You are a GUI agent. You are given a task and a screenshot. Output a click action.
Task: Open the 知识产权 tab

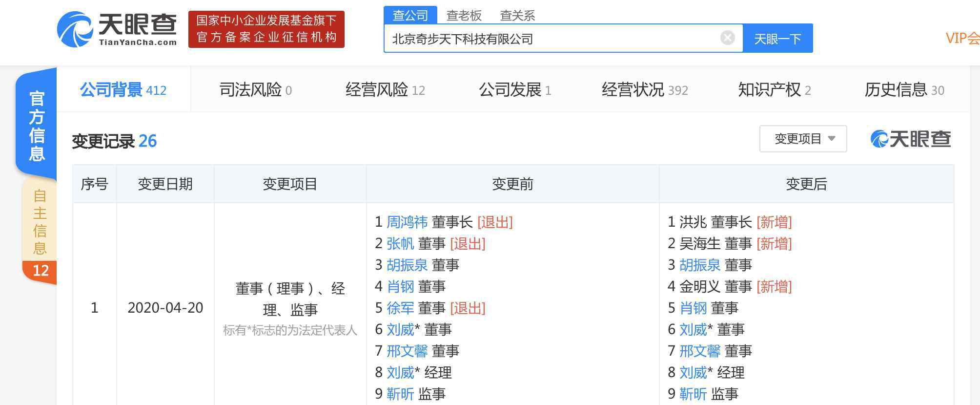pos(775,90)
